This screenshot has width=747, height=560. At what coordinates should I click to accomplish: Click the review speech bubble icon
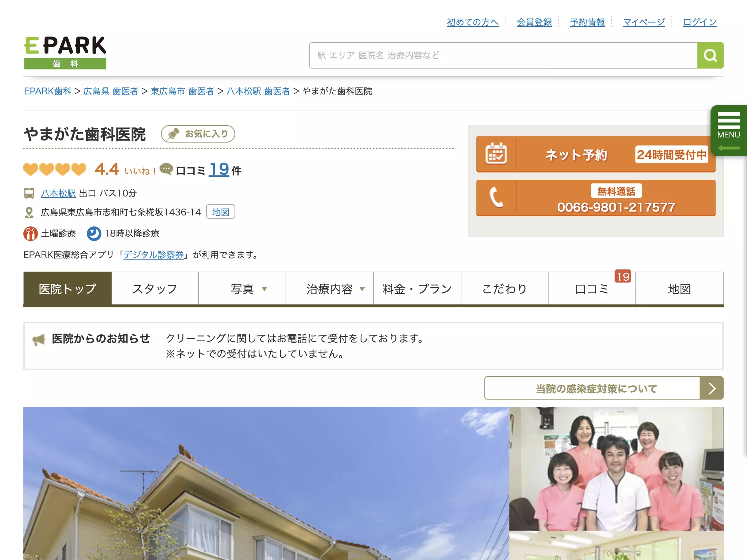coord(166,169)
